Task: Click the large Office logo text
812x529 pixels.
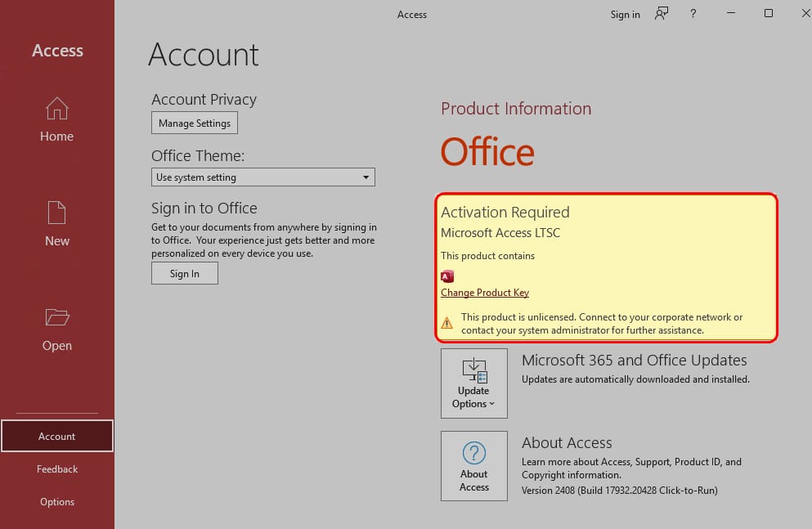Action: 487,152
